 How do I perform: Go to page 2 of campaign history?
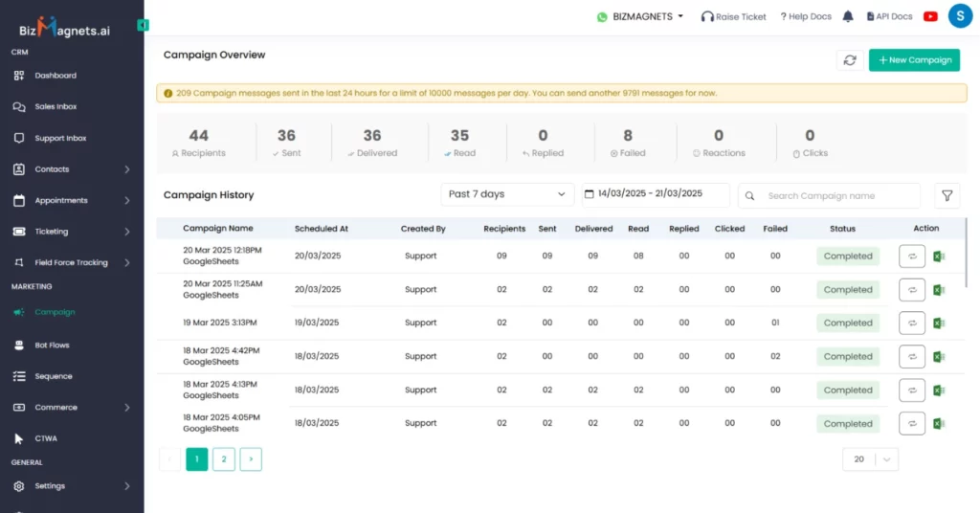pos(224,459)
